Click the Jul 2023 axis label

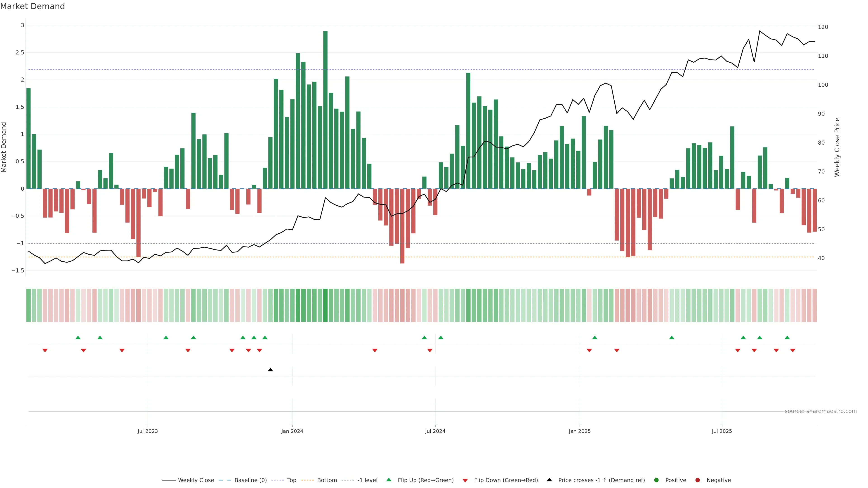tap(148, 431)
